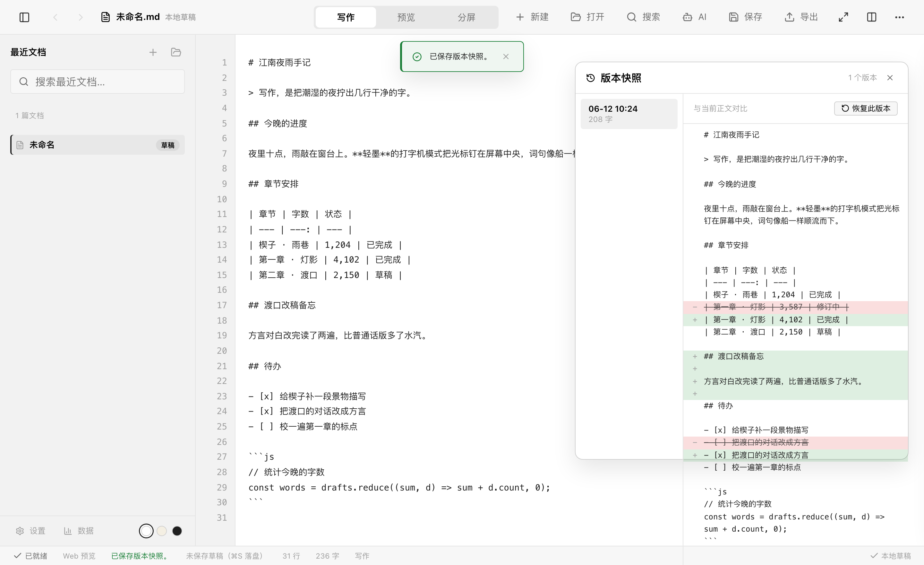Enter fullscreen with the expand arrows icon
The width and height of the screenshot is (924, 565).
pyautogui.click(x=843, y=17)
